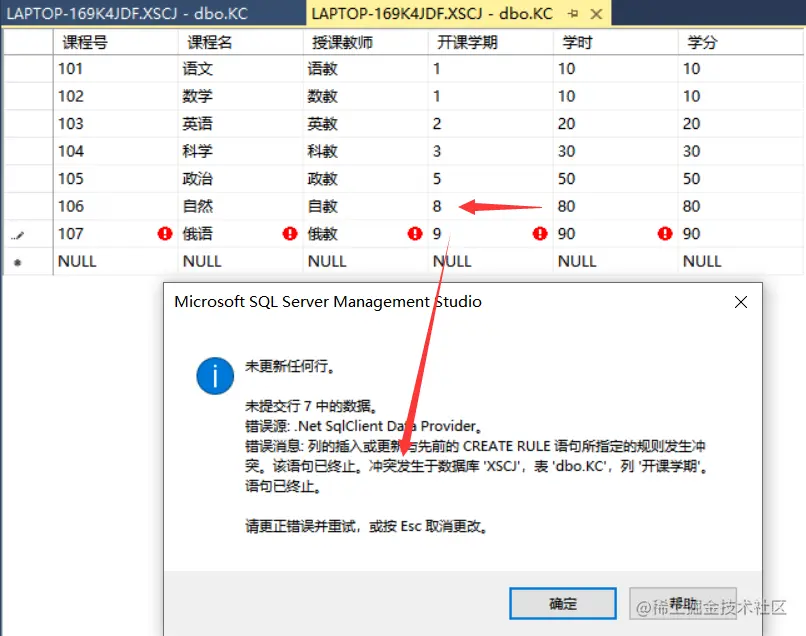This screenshot has height=636, width=806.
Task: Select the 俄教 teacher cell
Action: coord(365,234)
